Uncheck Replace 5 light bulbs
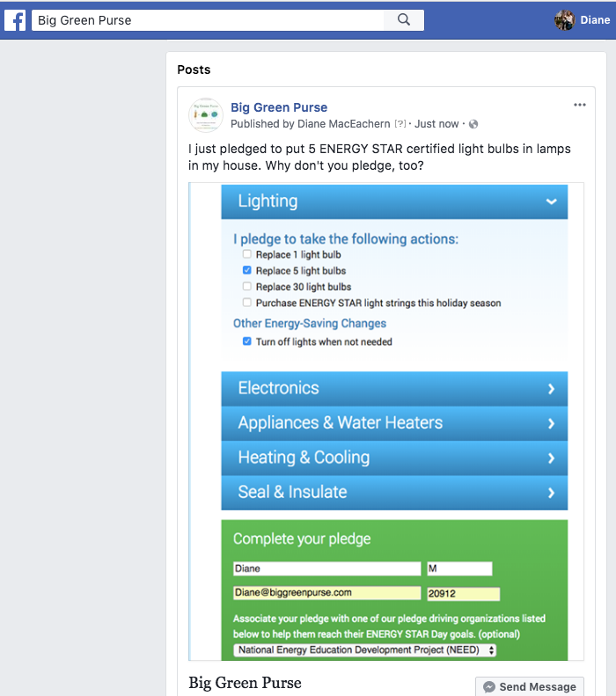The width and height of the screenshot is (616, 696). click(x=246, y=270)
